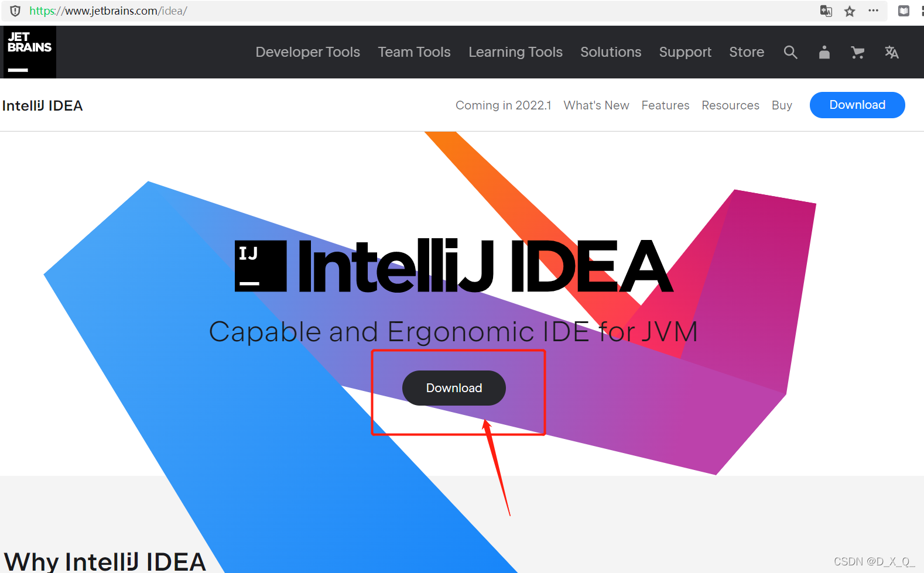Open Team Tools menu
The image size is (924, 573).
point(415,52)
